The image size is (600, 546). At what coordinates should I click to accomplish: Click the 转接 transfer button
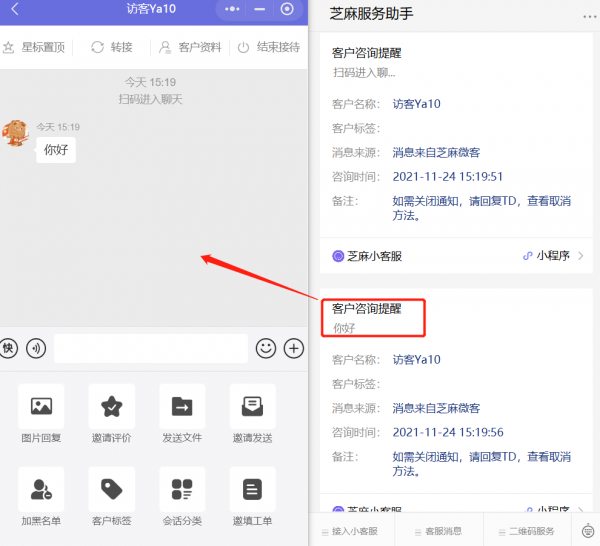pyautogui.click(x=112, y=47)
